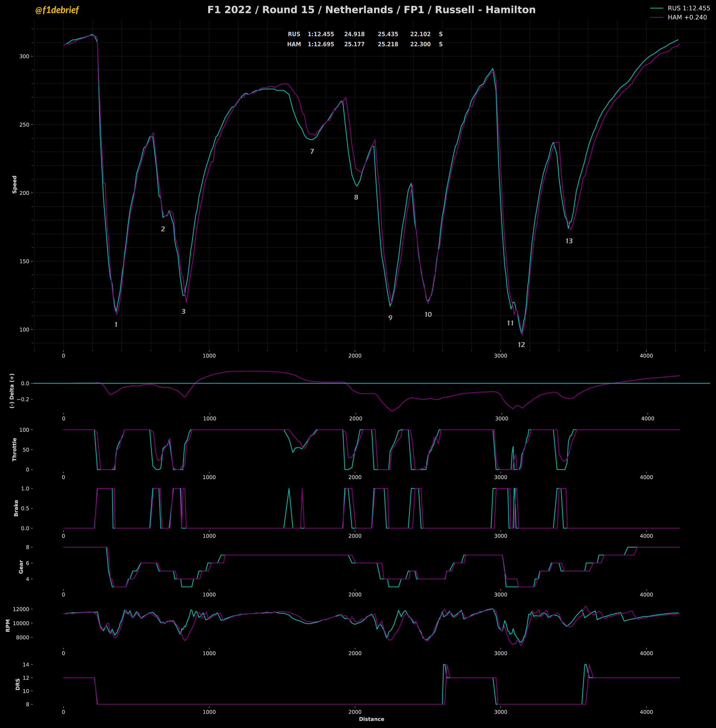716x728 pixels.
Task: Click Hamilton's sector three time 22.300
Action: (x=420, y=44)
